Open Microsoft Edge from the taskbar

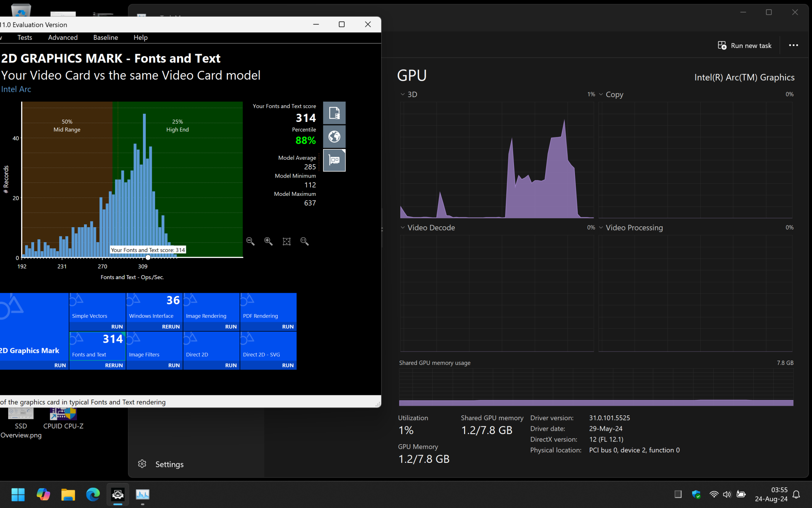pos(93,495)
